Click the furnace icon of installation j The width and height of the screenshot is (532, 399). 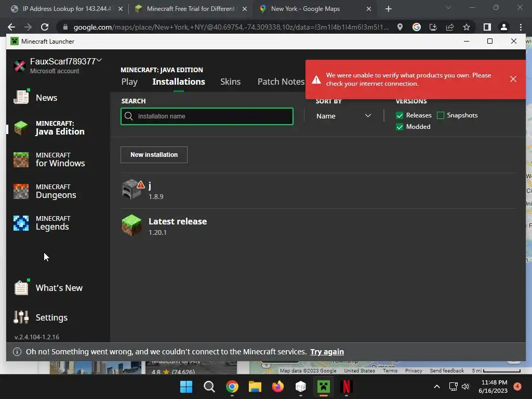(131, 189)
